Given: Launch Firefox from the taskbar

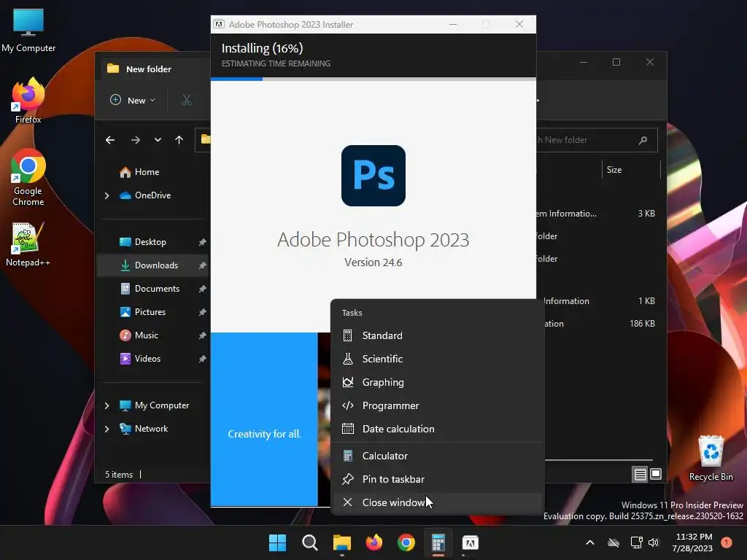Looking at the screenshot, I should point(374,542).
